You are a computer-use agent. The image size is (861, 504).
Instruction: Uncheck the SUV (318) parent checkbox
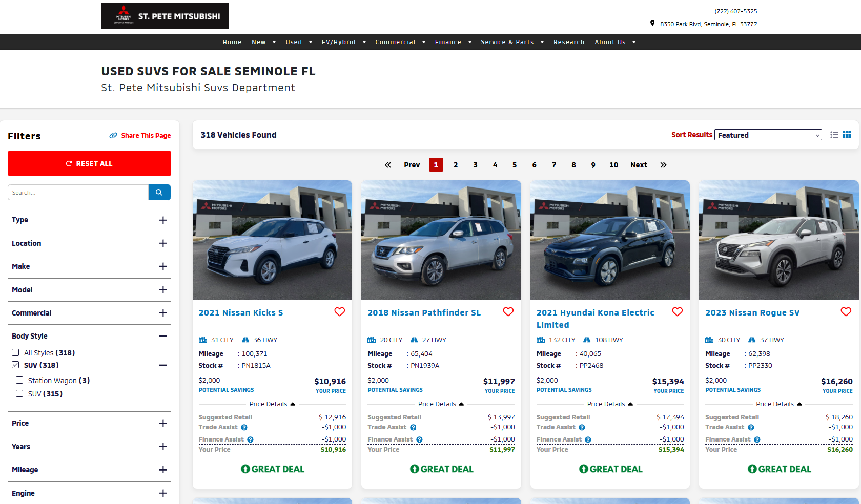click(15, 365)
